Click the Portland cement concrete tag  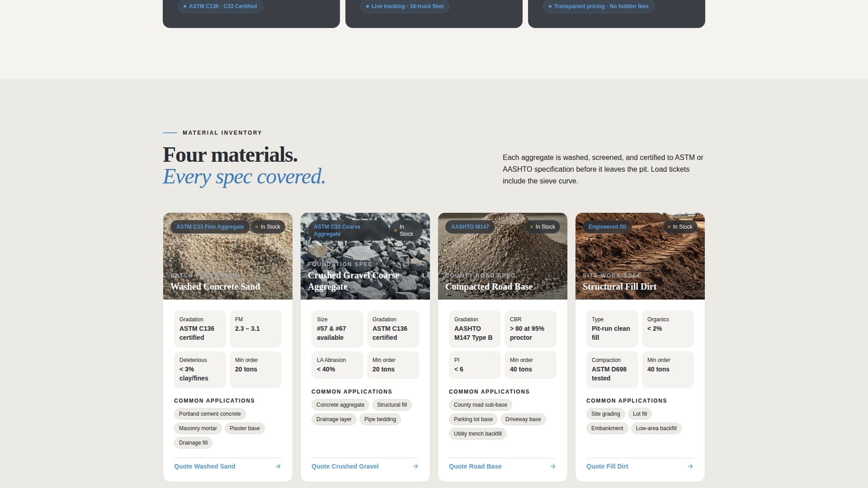(210, 414)
